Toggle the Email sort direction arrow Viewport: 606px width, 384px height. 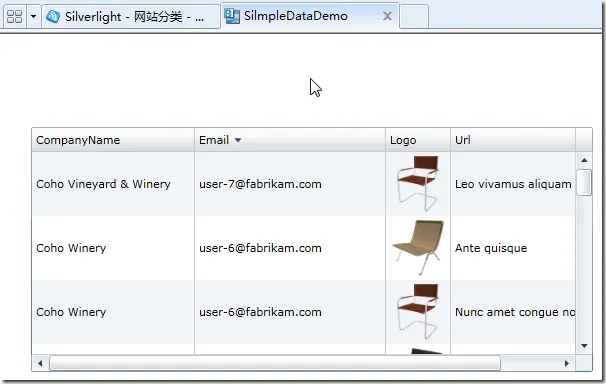tap(238, 140)
